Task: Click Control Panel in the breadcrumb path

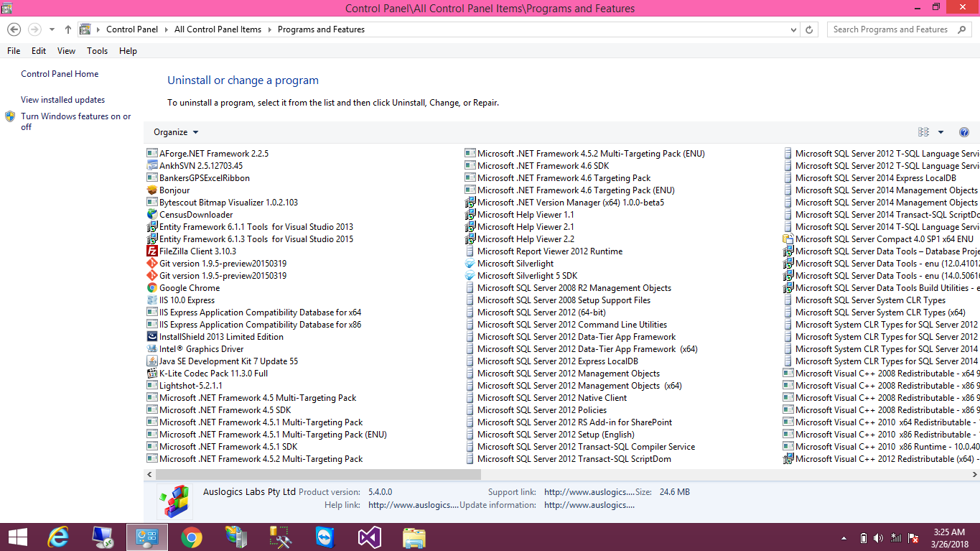Action: tap(132, 29)
